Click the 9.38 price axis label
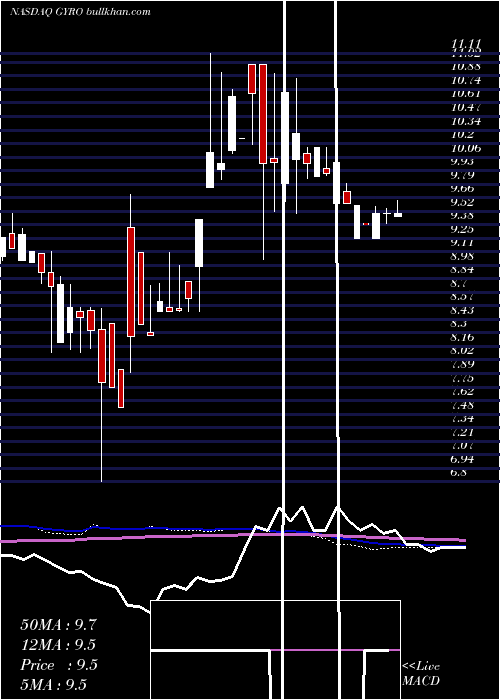The image size is (500, 700). [x=462, y=216]
